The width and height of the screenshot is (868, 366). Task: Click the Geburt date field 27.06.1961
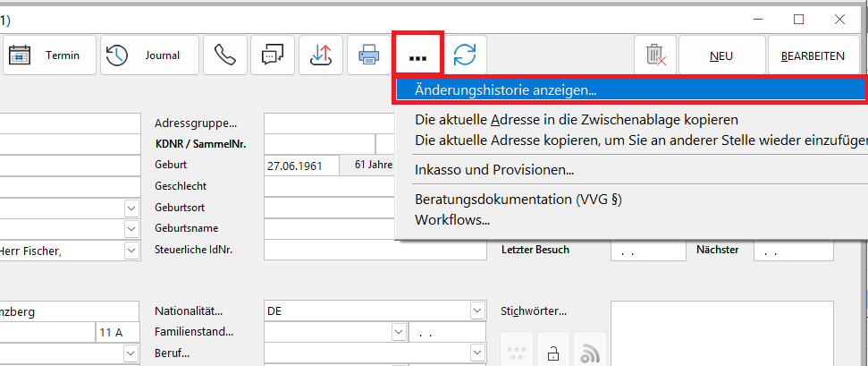pyautogui.click(x=300, y=166)
